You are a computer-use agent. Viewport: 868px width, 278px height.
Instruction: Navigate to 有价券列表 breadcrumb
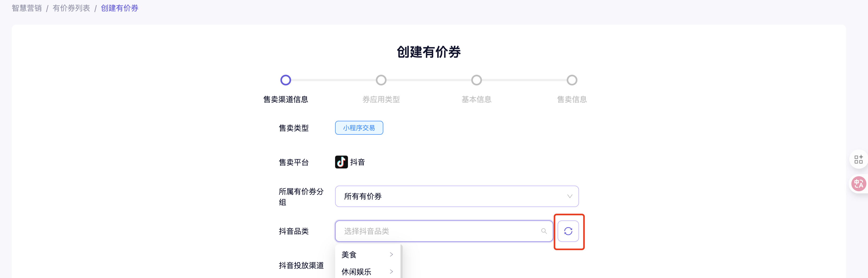[71, 8]
